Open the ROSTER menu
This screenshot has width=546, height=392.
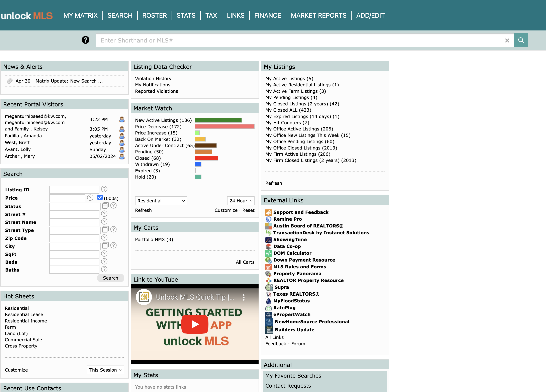click(154, 15)
